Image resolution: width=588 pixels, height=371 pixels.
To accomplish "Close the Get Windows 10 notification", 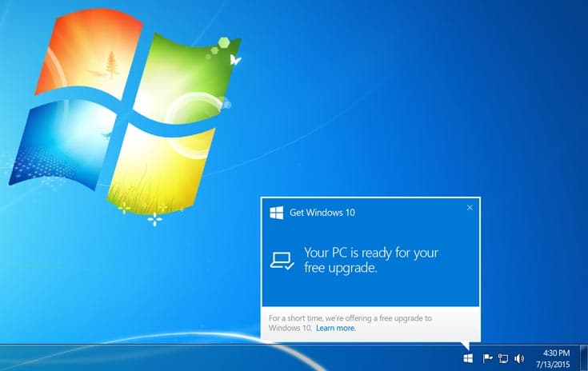I will point(470,208).
